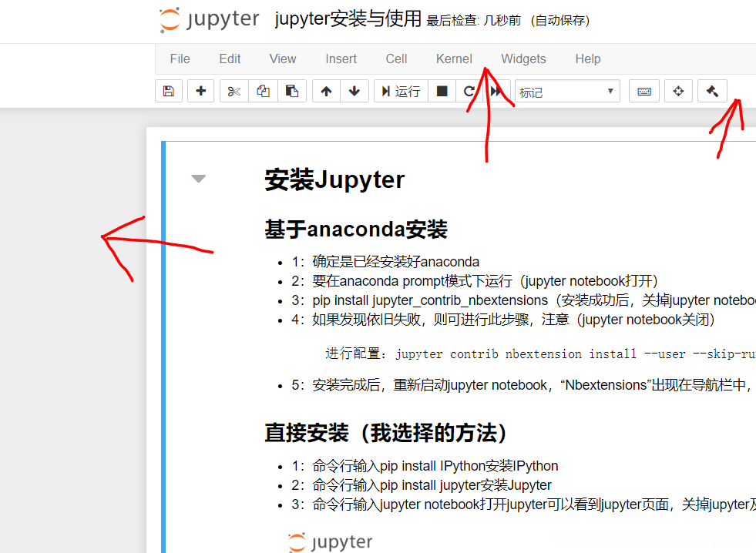Viewport: 756px width, 553px height.
Task: Move the selected cell down
Action: tap(354, 91)
